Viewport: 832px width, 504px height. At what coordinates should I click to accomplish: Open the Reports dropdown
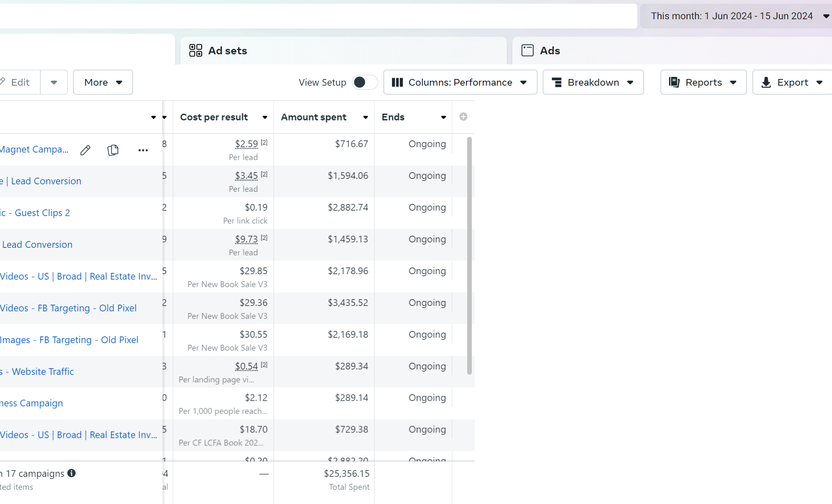(x=703, y=82)
